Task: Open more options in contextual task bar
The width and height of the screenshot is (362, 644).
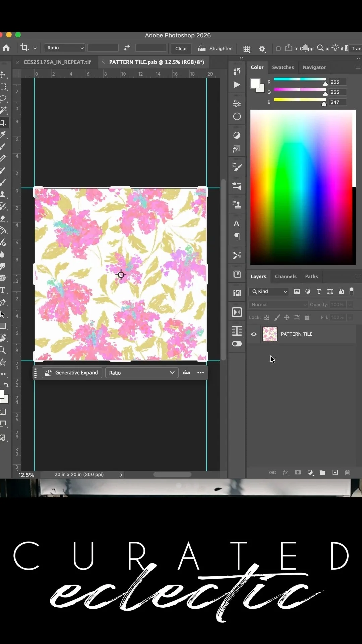Action: pos(201,373)
